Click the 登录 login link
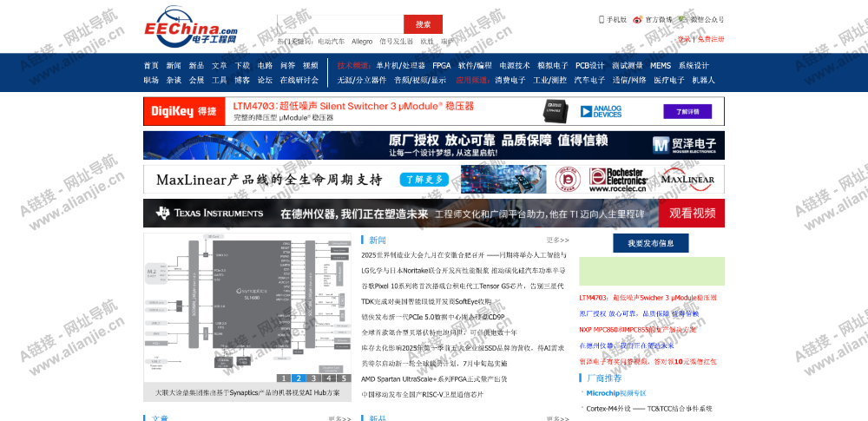 click(684, 39)
